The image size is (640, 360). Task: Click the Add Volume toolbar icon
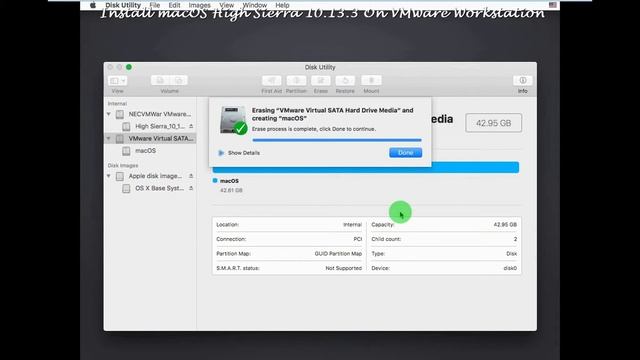[x=160, y=80]
